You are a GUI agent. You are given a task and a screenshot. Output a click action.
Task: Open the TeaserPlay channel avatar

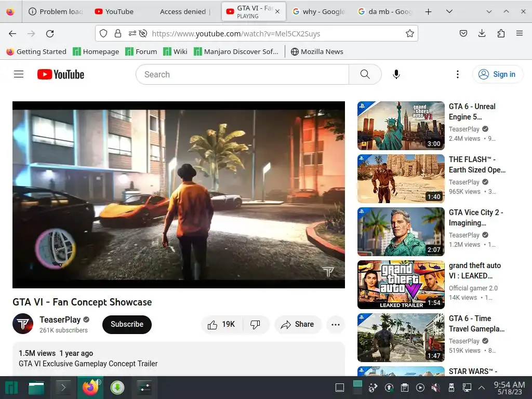click(x=23, y=324)
